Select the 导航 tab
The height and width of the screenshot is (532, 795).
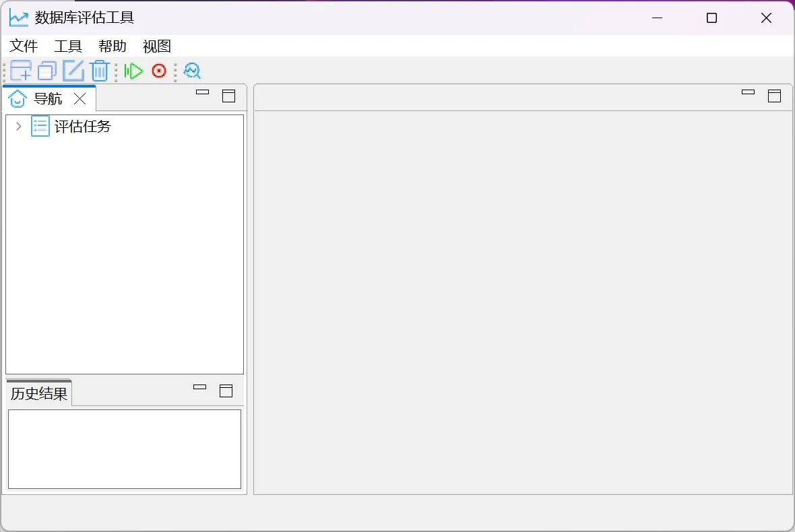pyautogui.click(x=47, y=99)
